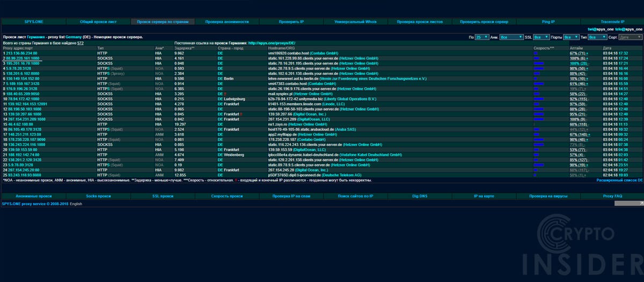Image resolution: width=644 pixels, height=282 pixels.
Task: Click the DE country link in row 1
Action: 220,53
